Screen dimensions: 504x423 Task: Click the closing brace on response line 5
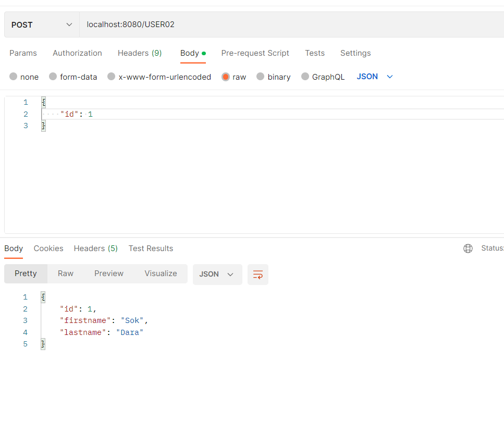pos(43,344)
